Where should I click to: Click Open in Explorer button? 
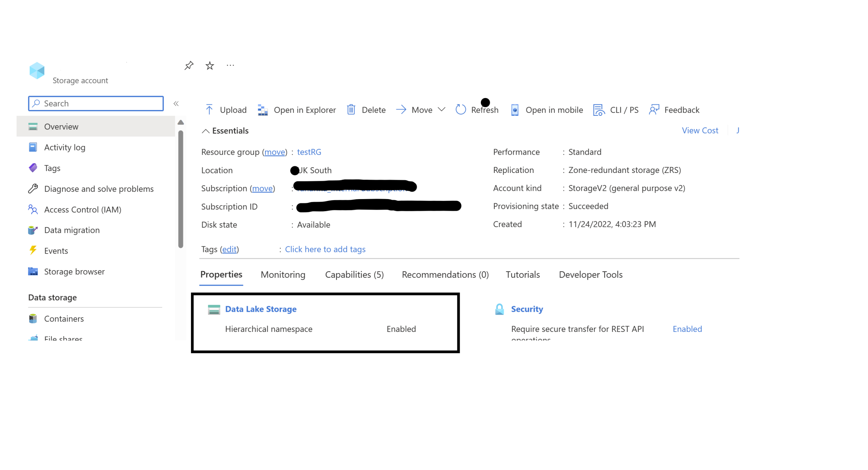coord(297,110)
